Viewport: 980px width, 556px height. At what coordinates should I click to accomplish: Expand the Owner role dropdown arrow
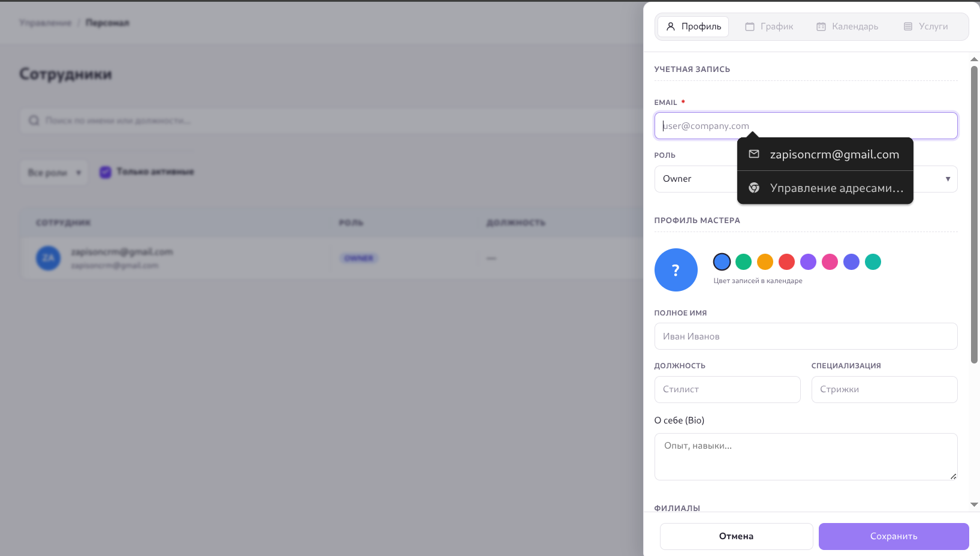[948, 179]
